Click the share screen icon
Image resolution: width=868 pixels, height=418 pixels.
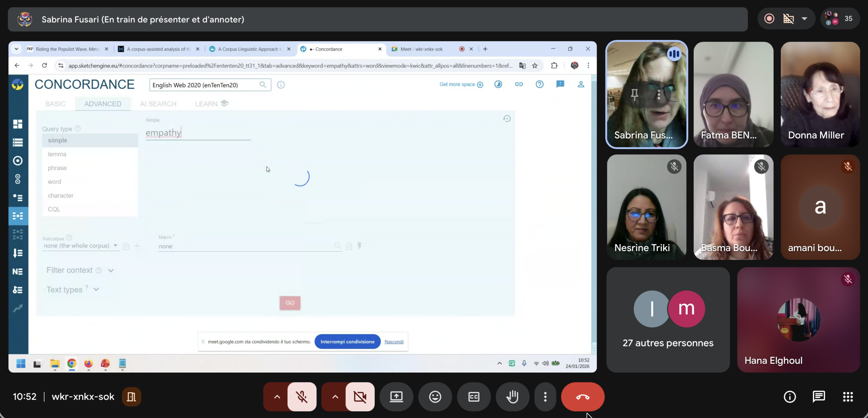point(396,397)
